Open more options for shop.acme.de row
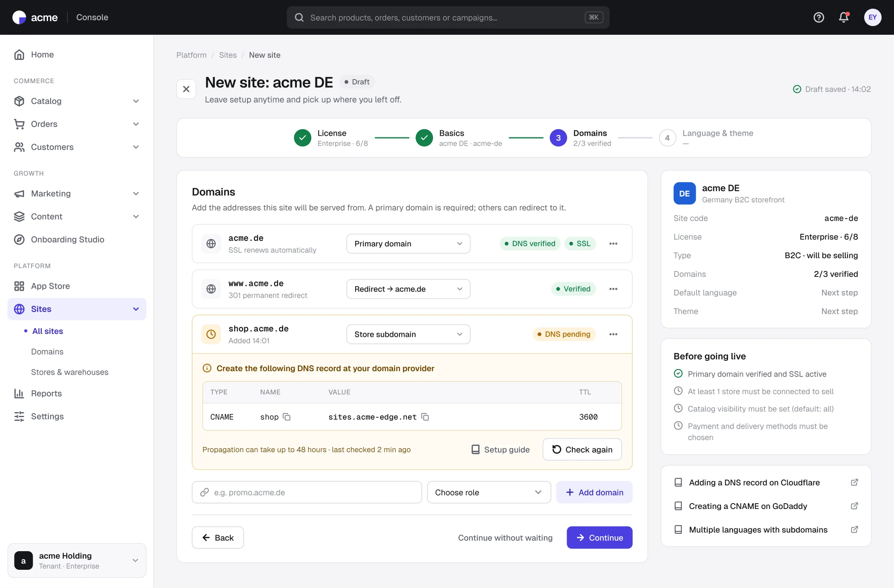Screen dimensions: 894x588 [x=613, y=334]
